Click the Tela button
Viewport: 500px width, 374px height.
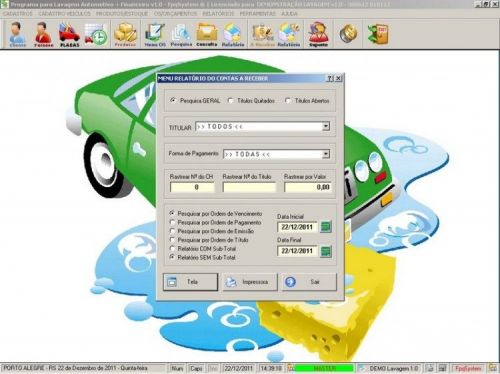(x=190, y=282)
